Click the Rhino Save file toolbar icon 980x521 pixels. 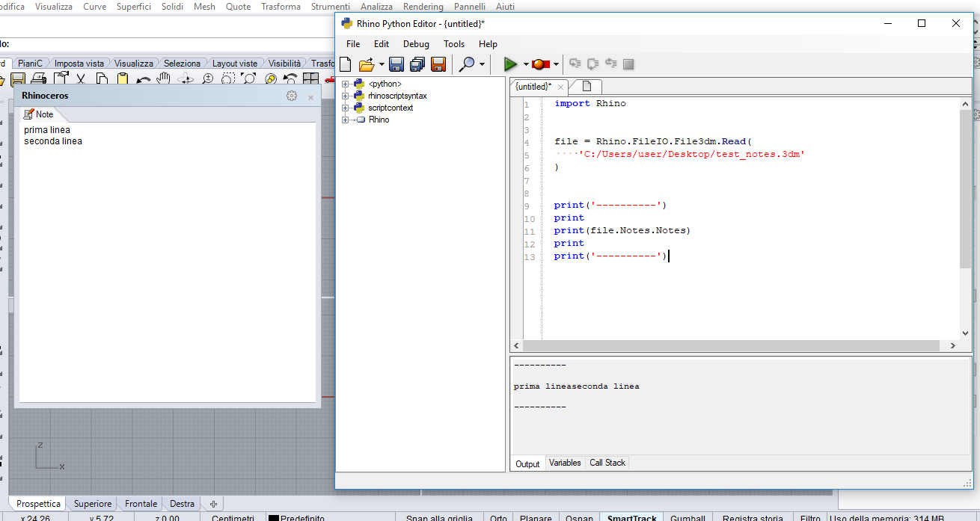click(x=17, y=79)
